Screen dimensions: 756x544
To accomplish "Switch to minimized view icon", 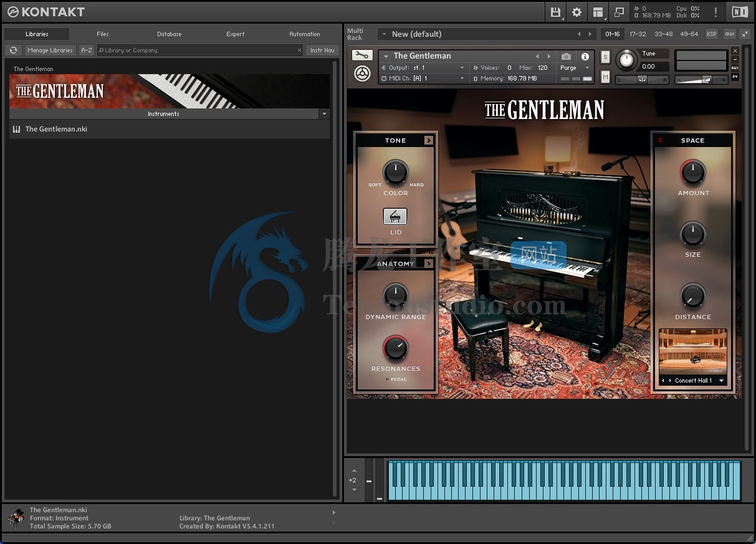I will (x=619, y=12).
